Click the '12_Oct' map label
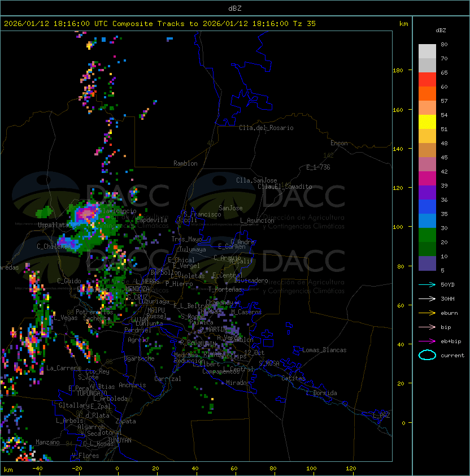 coord(254,353)
